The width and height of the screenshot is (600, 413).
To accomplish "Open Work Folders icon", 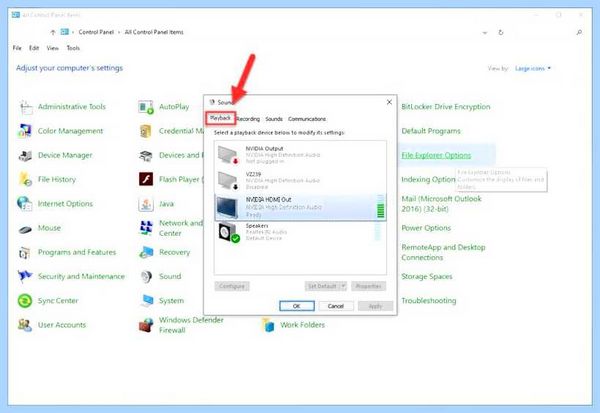I will tap(267, 325).
